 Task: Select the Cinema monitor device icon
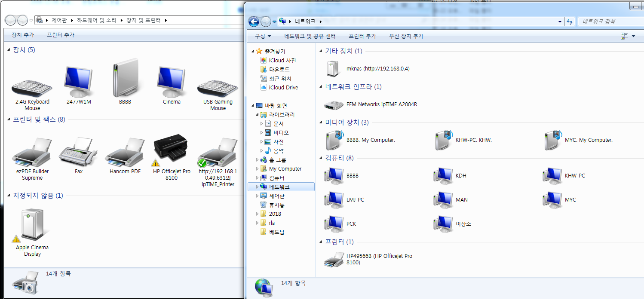click(172, 82)
